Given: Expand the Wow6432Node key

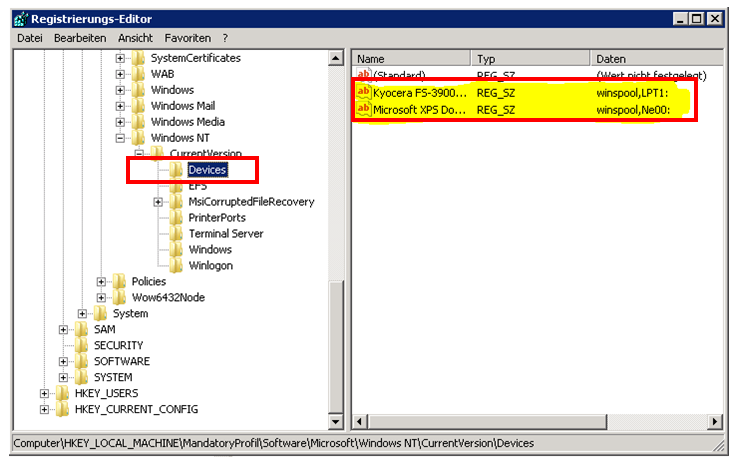Looking at the screenshot, I should 102,298.
